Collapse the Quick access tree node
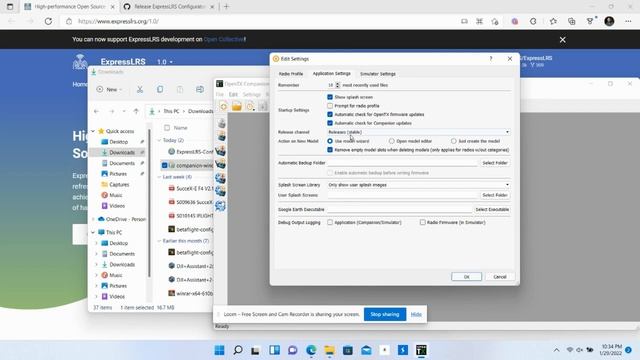This screenshot has height=360, width=640. coord(93,131)
